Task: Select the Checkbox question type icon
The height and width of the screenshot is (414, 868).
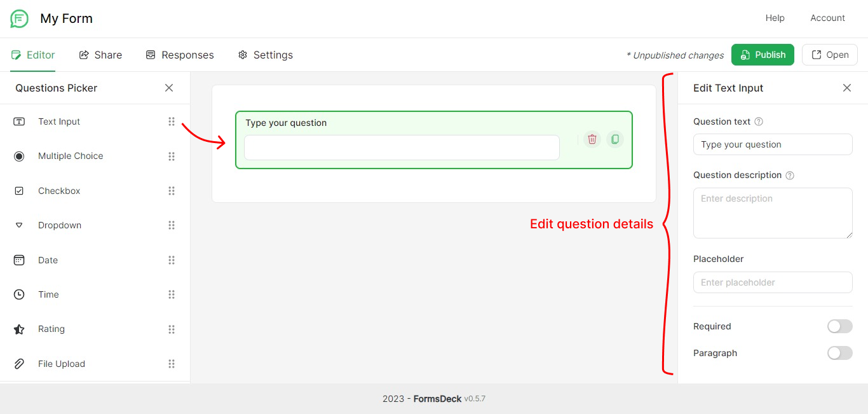Action: [20, 190]
